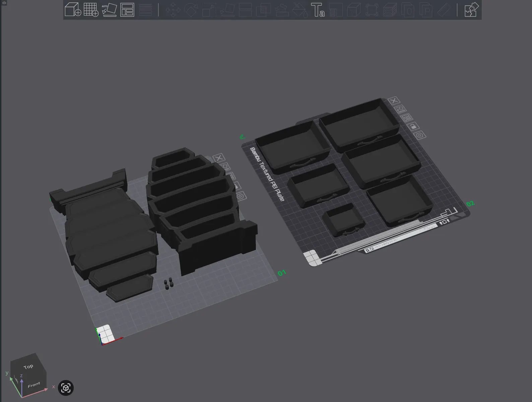The width and height of the screenshot is (532, 402).
Task: Select the stacked trays model on plate 01
Action: (x=201, y=208)
